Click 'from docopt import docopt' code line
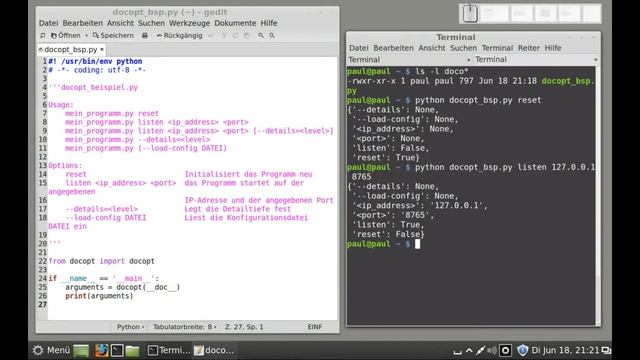This screenshot has width=640, height=360. click(x=102, y=261)
